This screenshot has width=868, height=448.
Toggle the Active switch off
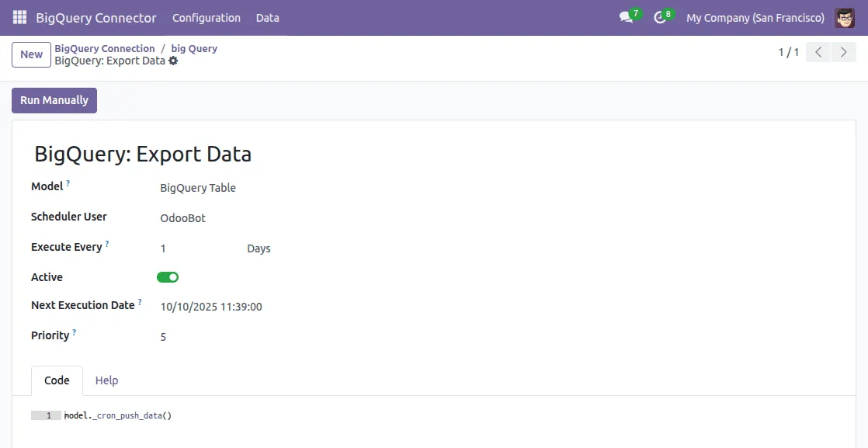(168, 277)
